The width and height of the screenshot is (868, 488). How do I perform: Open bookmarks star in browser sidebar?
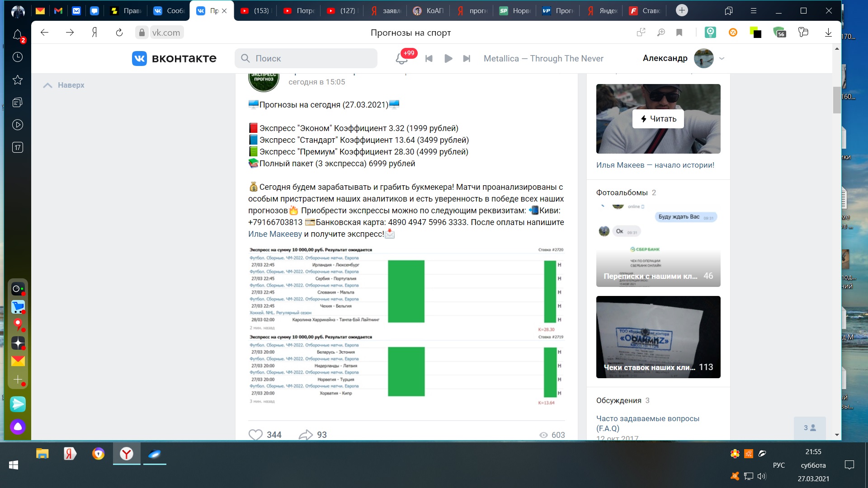point(18,80)
